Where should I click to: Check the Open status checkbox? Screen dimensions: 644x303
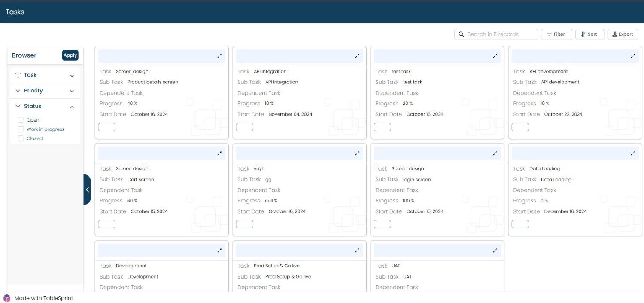click(x=21, y=120)
